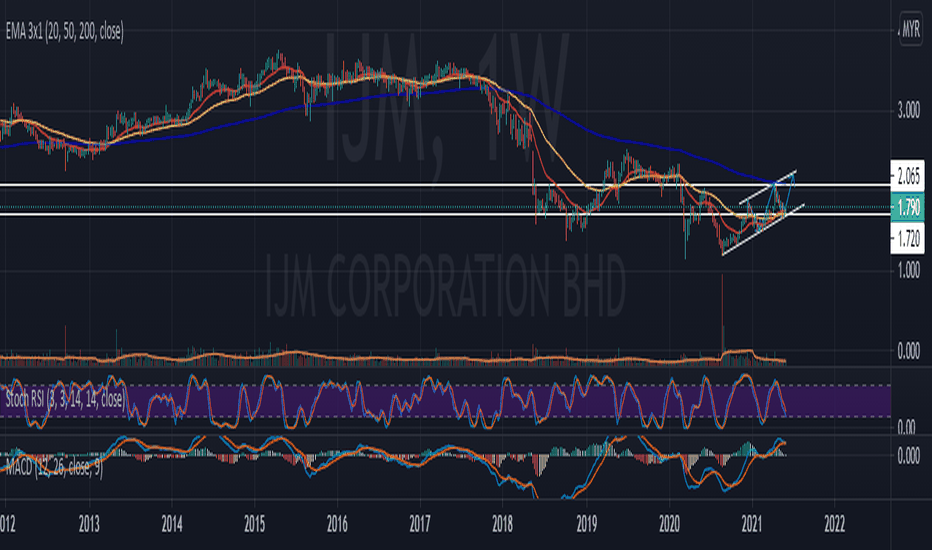Click the 2017 time axis label
The image size is (932, 550).
tap(420, 524)
